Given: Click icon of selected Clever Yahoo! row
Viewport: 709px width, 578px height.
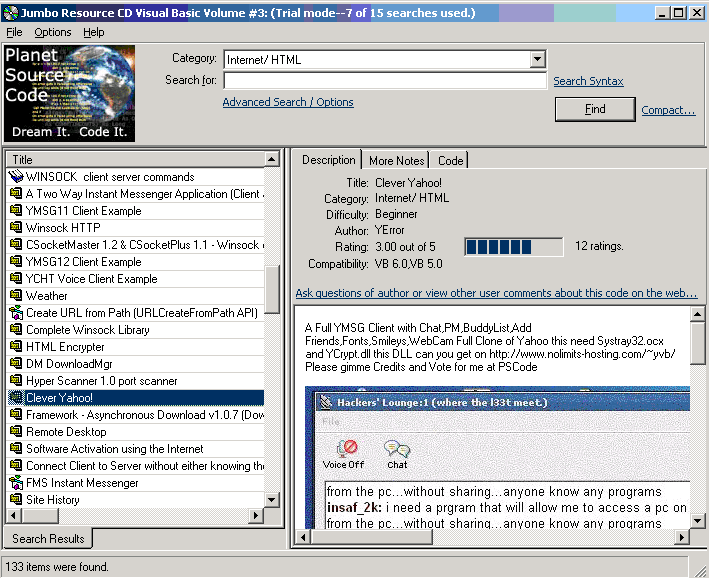Looking at the screenshot, I should click(x=16, y=398).
